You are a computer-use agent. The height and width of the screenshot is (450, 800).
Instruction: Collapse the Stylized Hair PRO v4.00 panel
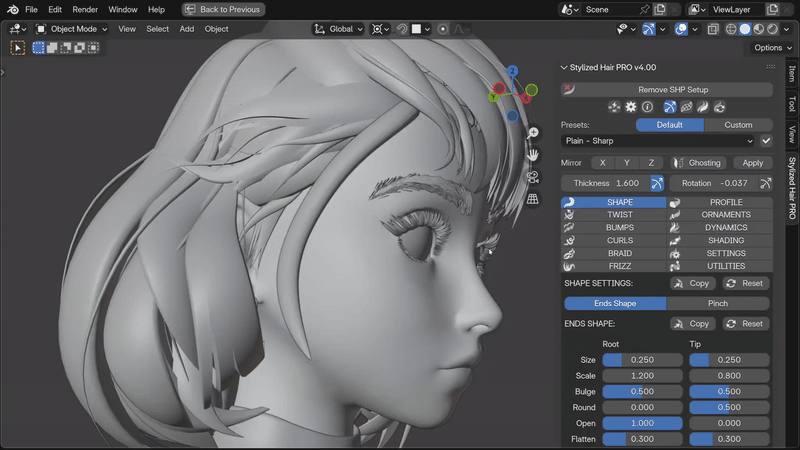(564, 67)
